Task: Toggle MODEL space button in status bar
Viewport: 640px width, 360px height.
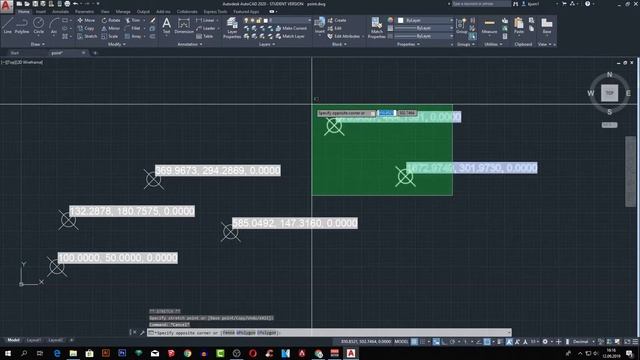Action: point(401,342)
